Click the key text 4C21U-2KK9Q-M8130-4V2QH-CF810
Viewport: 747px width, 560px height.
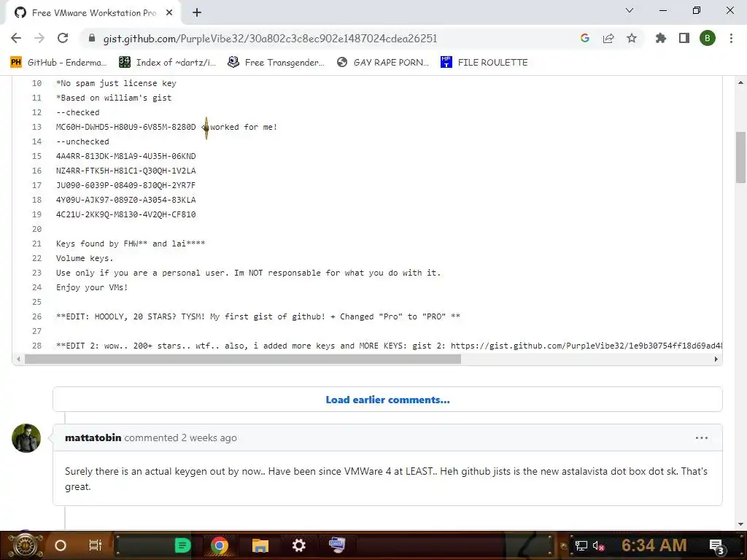tap(125, 214)
